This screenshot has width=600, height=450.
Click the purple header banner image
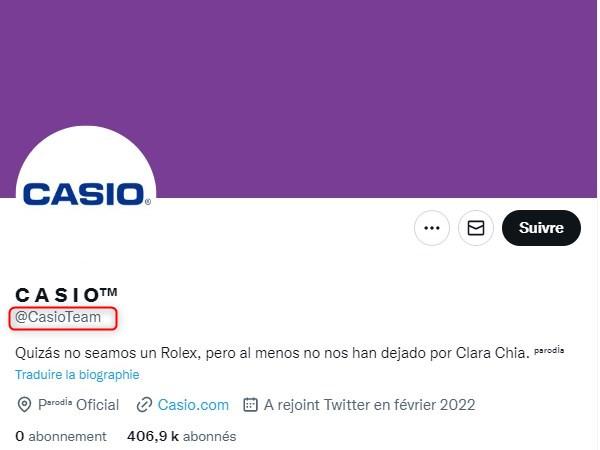pos(298,77)
